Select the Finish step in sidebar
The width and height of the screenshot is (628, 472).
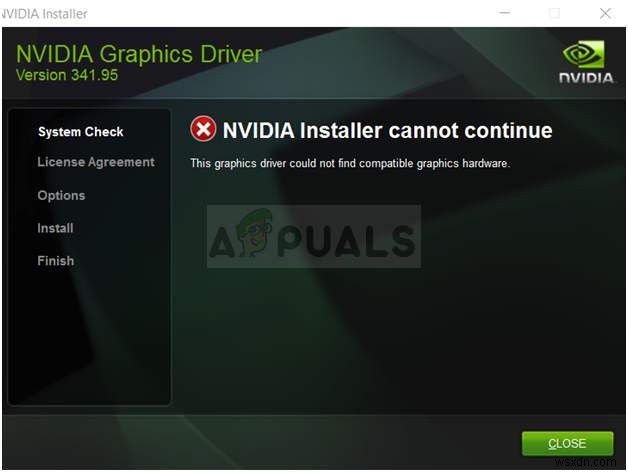pyautogui.click(x=56, y=261)
